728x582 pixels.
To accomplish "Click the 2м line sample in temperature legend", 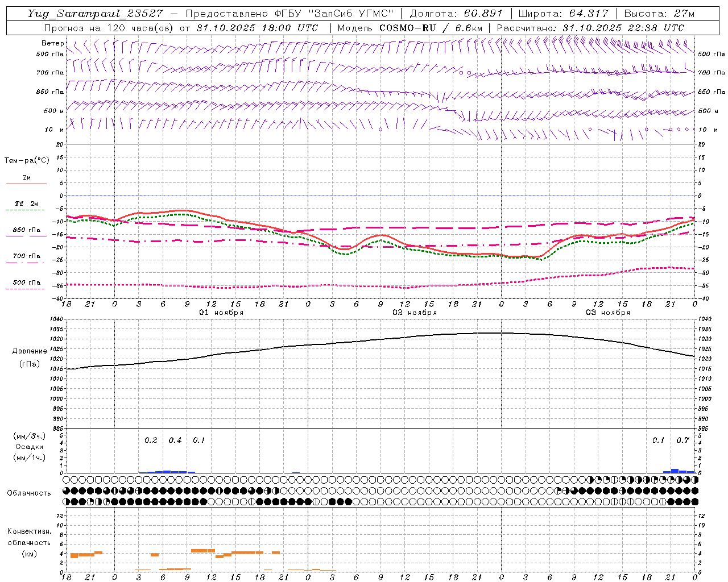I will (26, 184).
